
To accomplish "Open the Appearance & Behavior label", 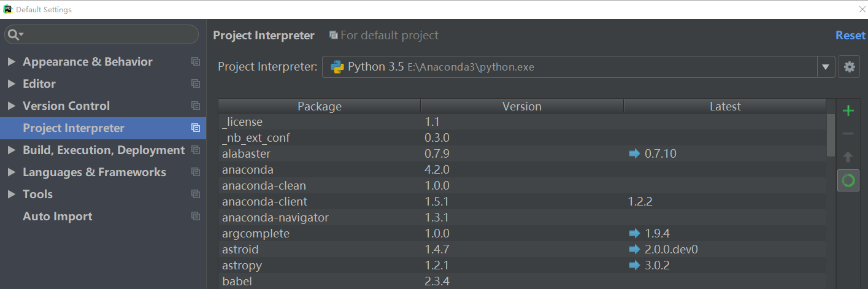I will tap(88, 62).
